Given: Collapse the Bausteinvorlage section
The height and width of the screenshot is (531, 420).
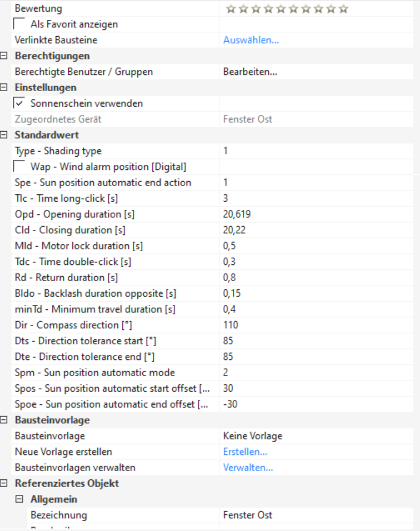Looking at the screenshot, I should point(6,420).
